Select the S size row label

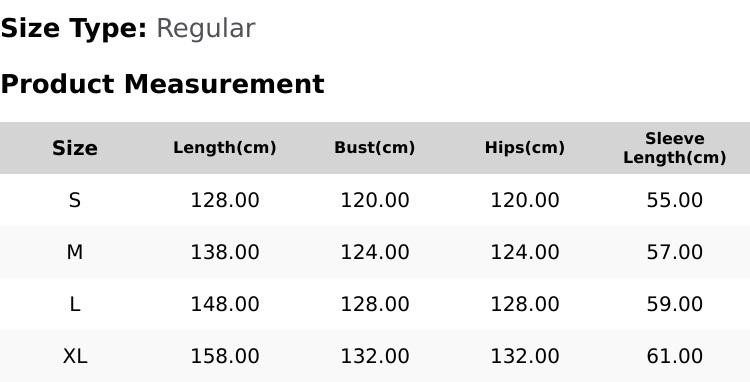click(75, 200)
